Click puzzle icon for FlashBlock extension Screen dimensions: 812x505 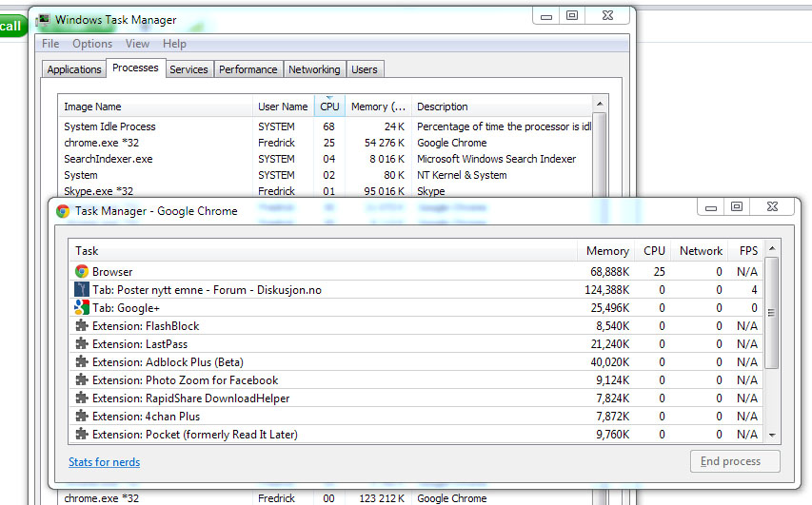[82, 326]
